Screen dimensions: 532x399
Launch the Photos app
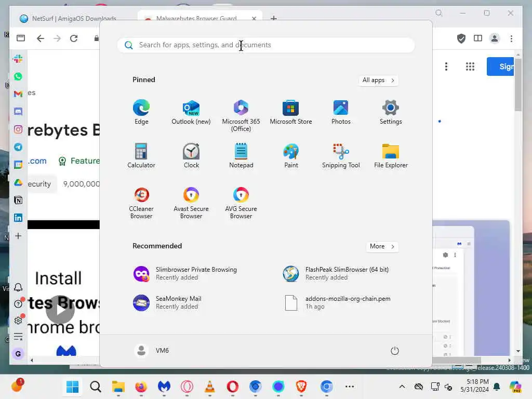341,112
